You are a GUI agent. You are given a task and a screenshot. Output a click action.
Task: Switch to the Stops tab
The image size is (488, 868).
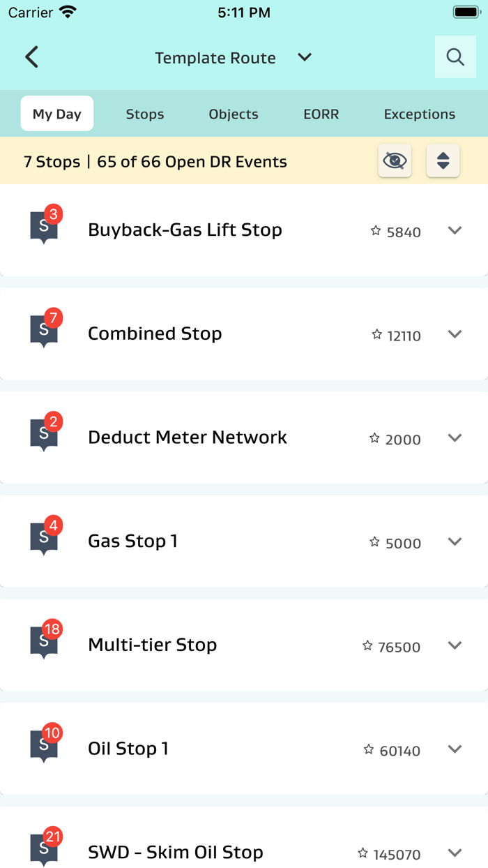[145, 114]
